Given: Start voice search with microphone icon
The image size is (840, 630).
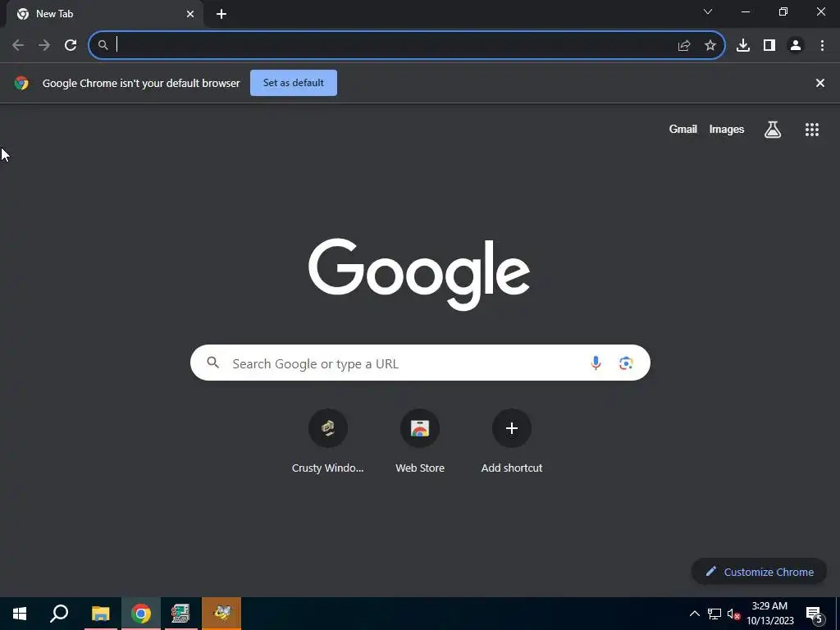Looking at the screenshot, I should click(596, 363).
